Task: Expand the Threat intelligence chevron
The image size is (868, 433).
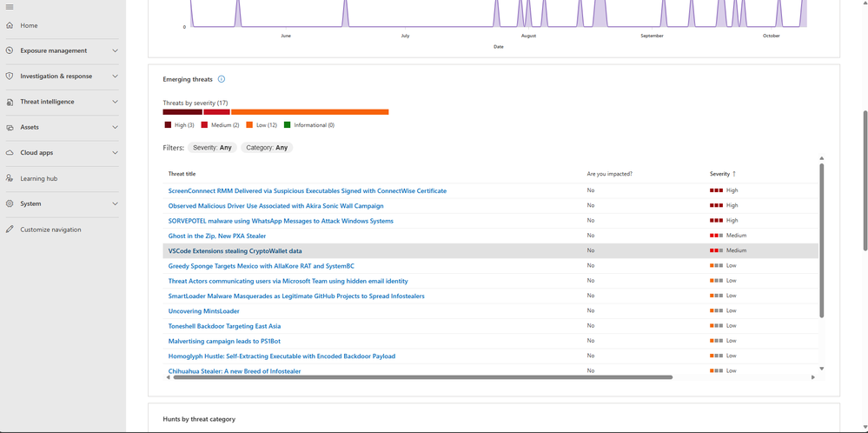Action: (115, 102)
